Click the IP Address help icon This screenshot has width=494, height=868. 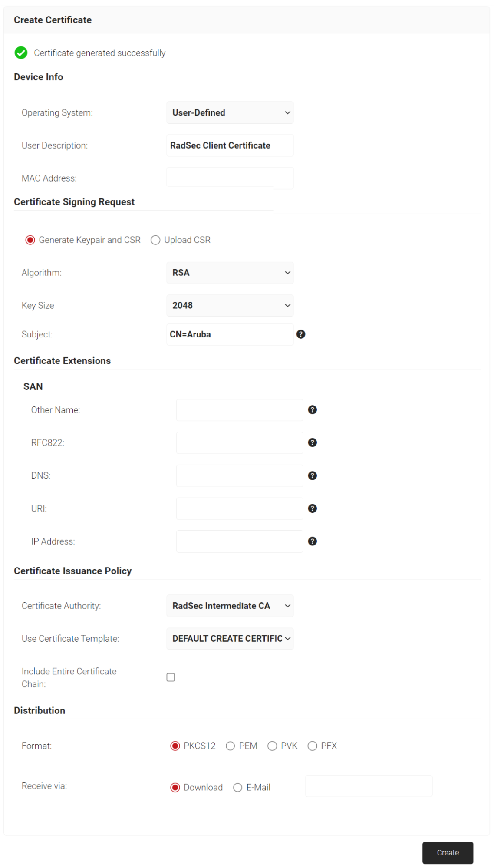pos(312,541)
